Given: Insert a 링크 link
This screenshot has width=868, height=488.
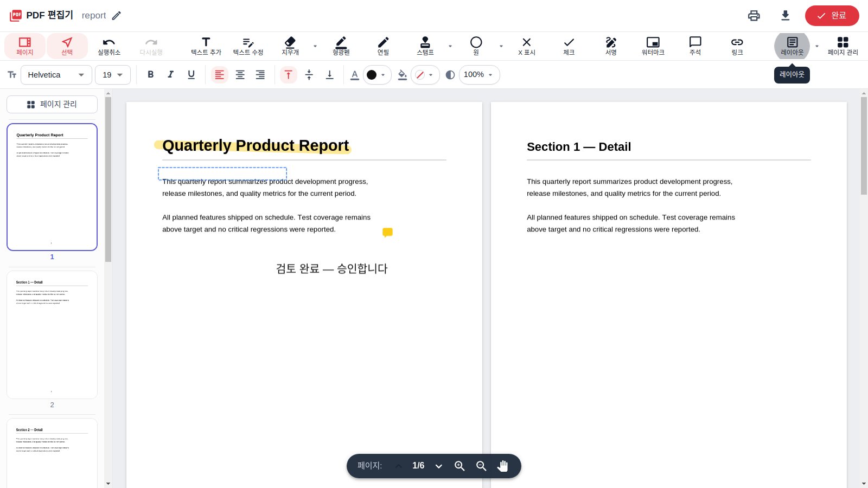Looking at the screenshot, I should 737,46.
